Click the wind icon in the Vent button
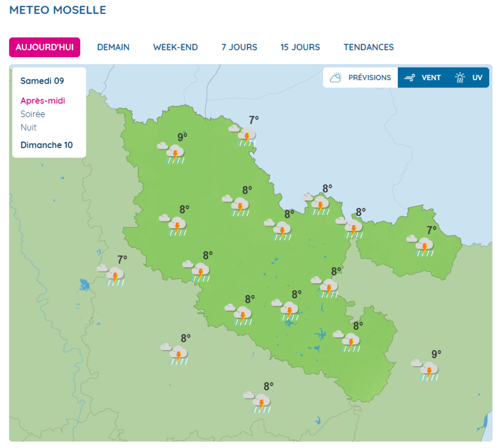The image size is (501, 448). coord(409,78)
